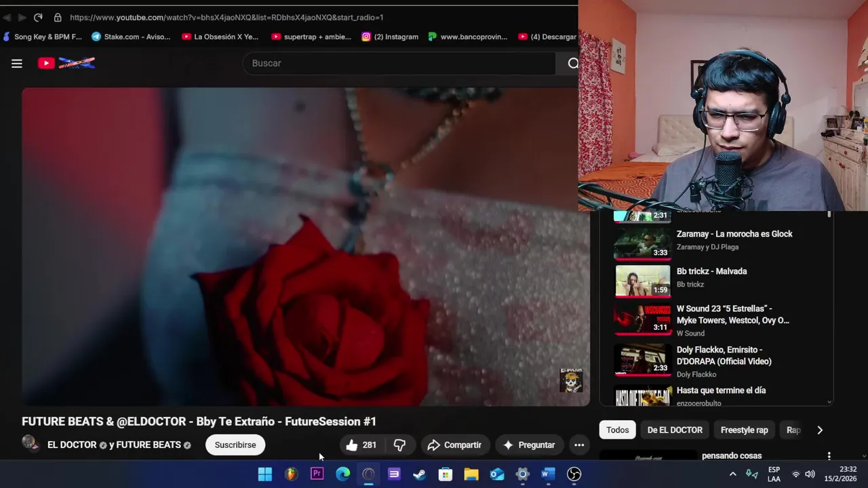The height and width of the screenshot is (488, 868).
Task: Open EL DOCTOR channel avatar
Action: tap(31, 443)
